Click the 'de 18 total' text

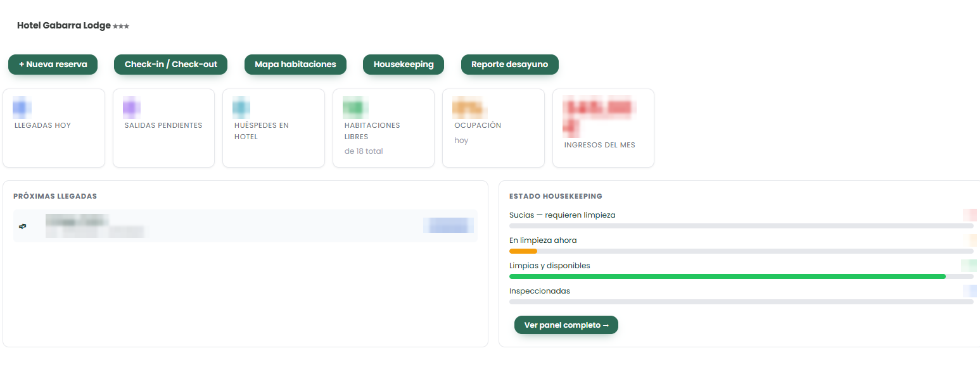[x=364, y=151]
